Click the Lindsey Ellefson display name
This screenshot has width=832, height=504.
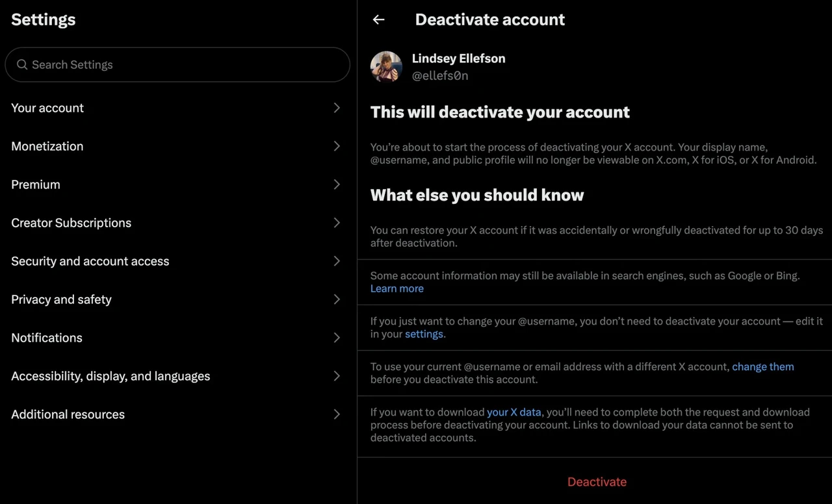pos(459,58)
